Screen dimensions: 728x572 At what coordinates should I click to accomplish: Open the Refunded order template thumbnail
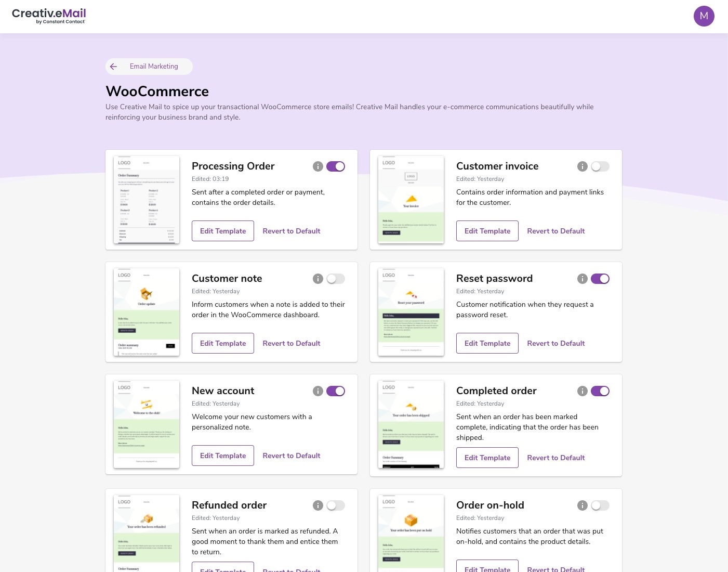(x=147, y=534)
